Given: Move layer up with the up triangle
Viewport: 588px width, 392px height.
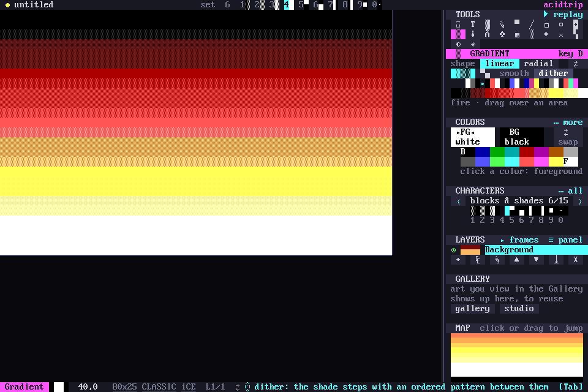Looking at the screenshot, I should coord(517,260).
